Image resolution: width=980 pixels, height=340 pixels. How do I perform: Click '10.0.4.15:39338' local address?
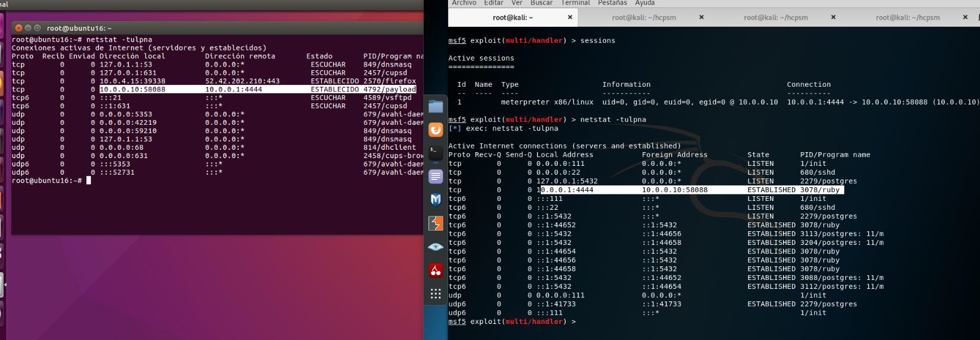(x=133, y=81)
